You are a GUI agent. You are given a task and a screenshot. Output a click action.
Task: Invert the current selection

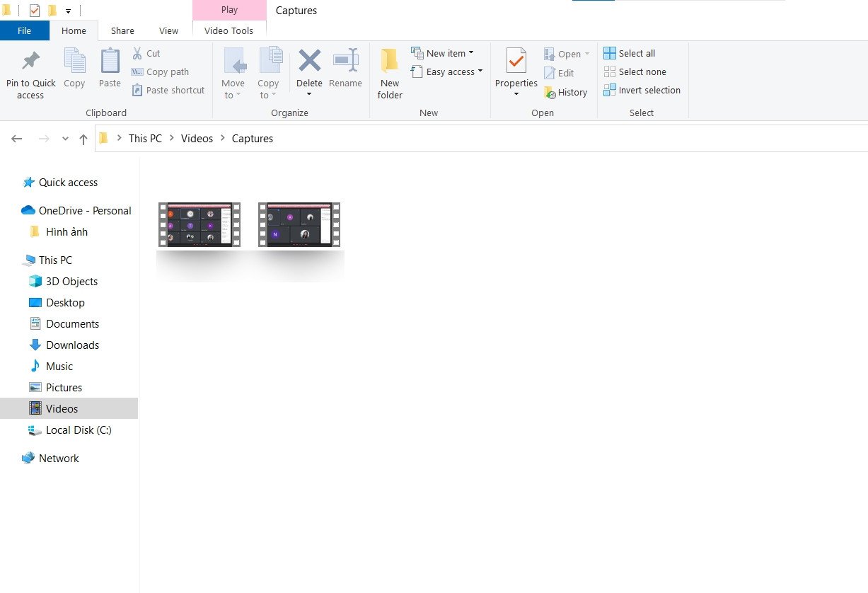642,90
